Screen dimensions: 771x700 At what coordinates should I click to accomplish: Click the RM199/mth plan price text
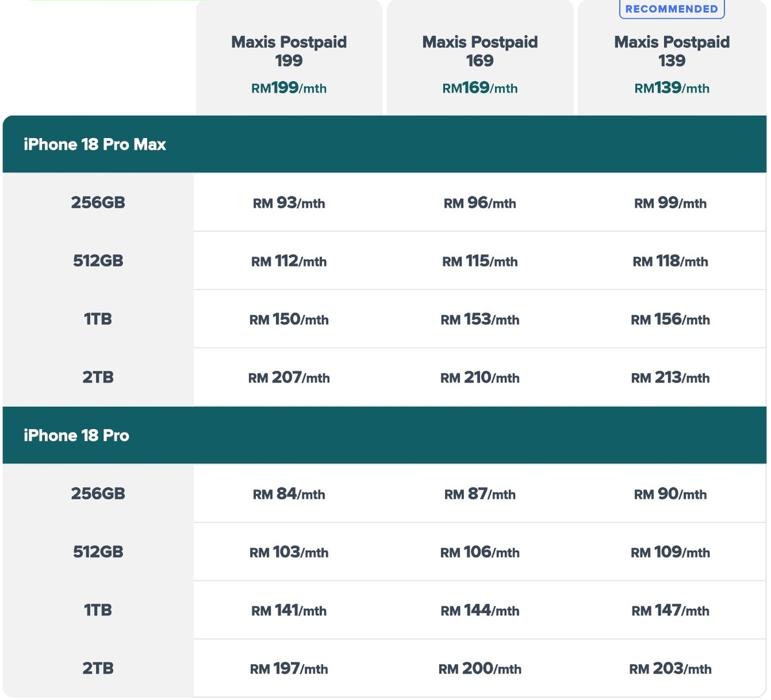(288, 88)
